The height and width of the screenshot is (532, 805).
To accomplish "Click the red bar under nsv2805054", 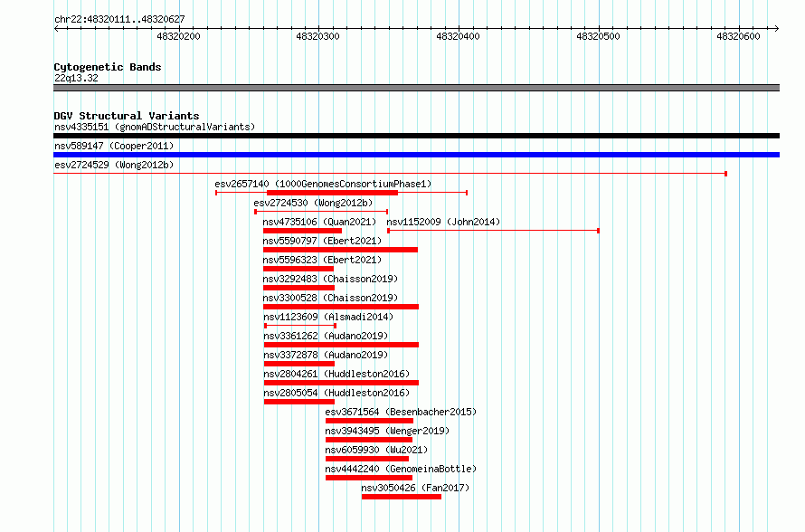I will [299, 402].
